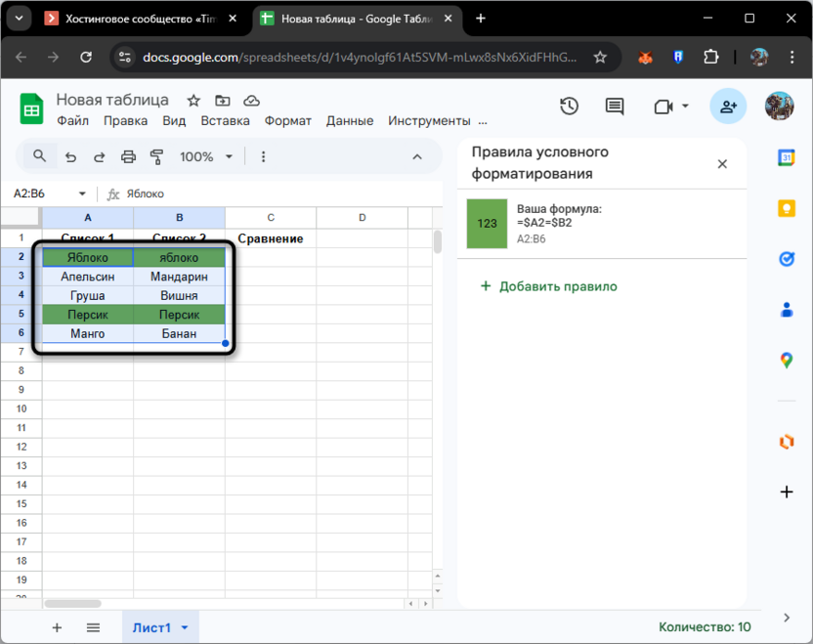This screenshot has width=813, height=644.
Task: Open Лист1 sheet tab dropdown arrow
Action: [x=185, y=627]
